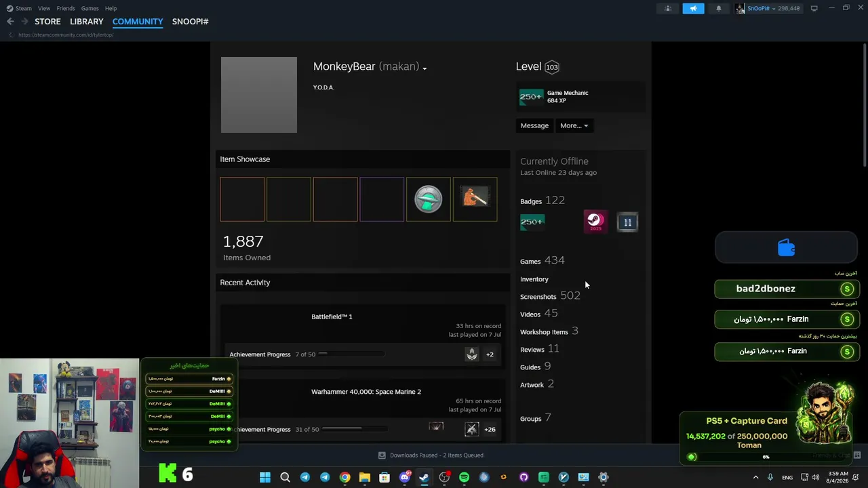Open OBS Studio from the taskbar
The height and width of the screenshot is (488, 868).
[x=444, y=477]
